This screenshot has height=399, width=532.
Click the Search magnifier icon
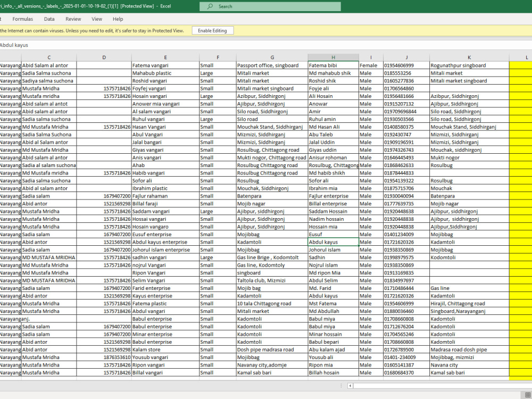(x=210, y=6)
